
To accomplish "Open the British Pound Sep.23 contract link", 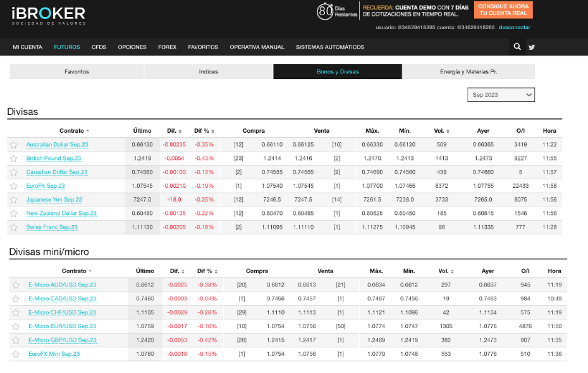I will click(x=54, y=159).
